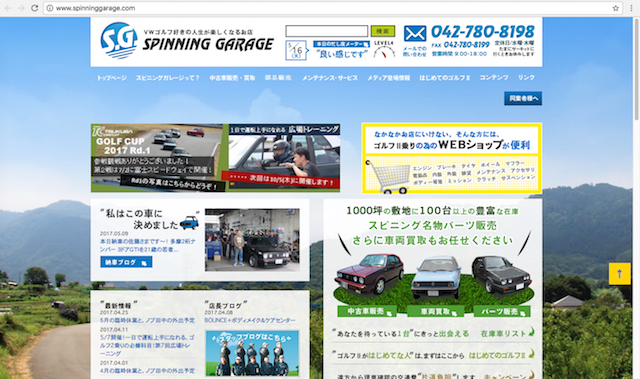The image size is (640, 379).
Task: Click the メールでの問い合わせ text link
Action: tap(415, 51)
